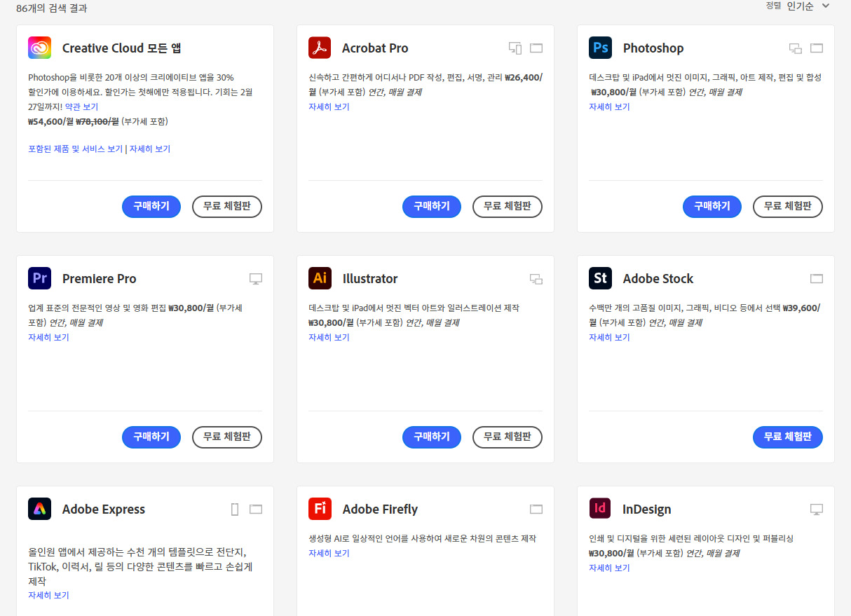Click the 'InDesign' card title
Screen dimensions: 851x616
[647, 509]
